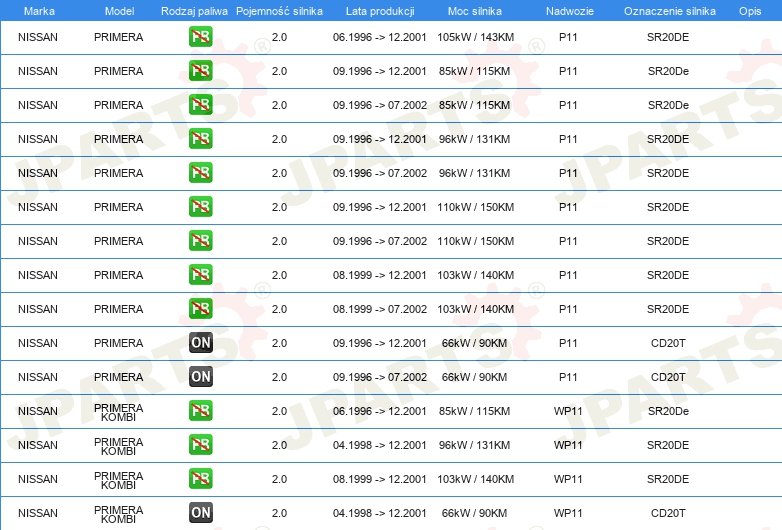Select SR20De code in P11 85kW row ending 07.2002
Image resolution: width=782 pixels, height=530 pixels.
pyautogui.click(x=668, y=105)
